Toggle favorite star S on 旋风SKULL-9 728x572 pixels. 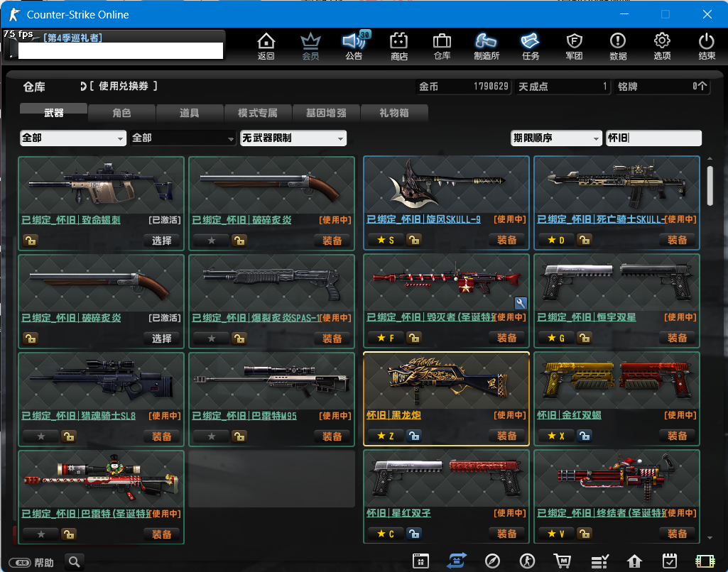(x=386, y=240)
